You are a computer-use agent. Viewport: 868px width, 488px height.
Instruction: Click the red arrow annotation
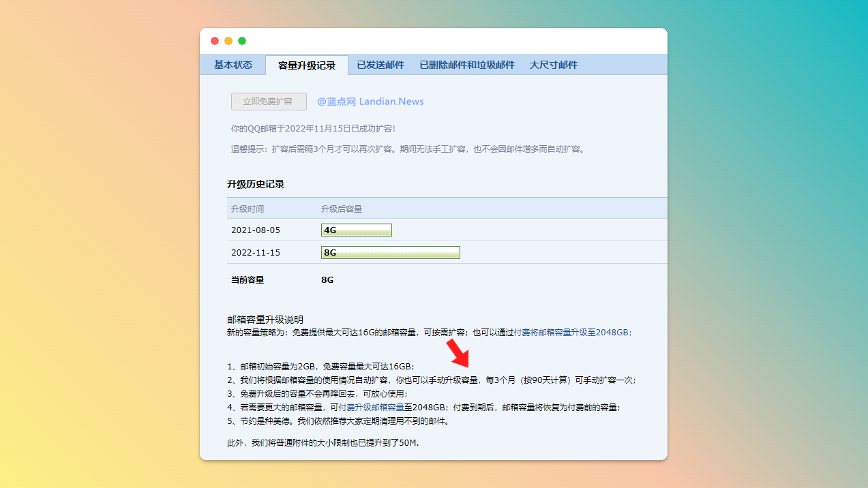[x=459, y=354]
